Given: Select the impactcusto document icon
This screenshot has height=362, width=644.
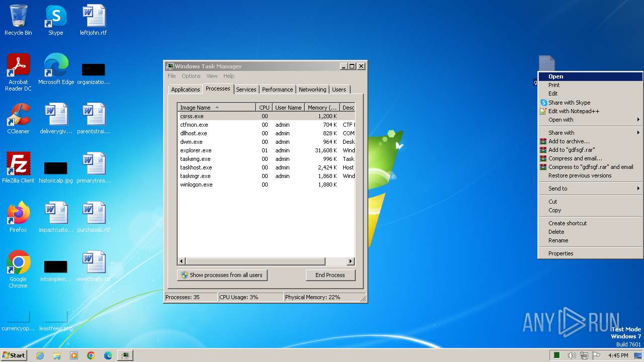Looking at the screenshot, I should 56,217.
